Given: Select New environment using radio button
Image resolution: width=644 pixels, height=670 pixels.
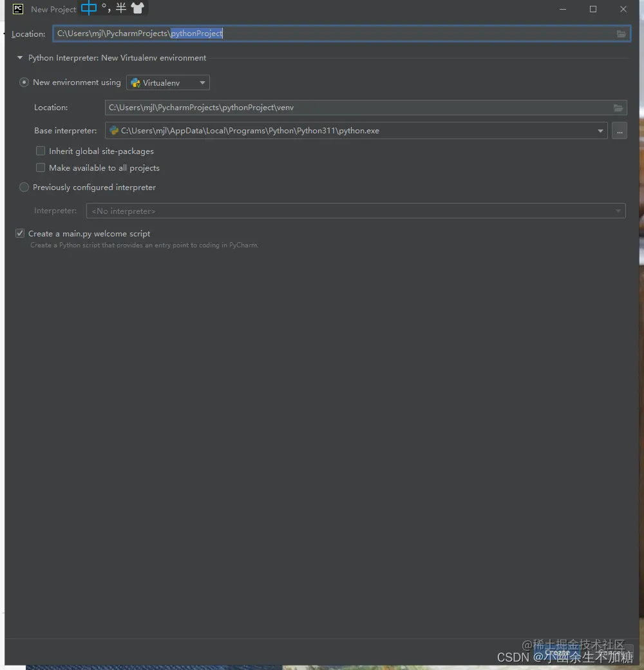Looking at the screenshot, I should coord(24,82).
